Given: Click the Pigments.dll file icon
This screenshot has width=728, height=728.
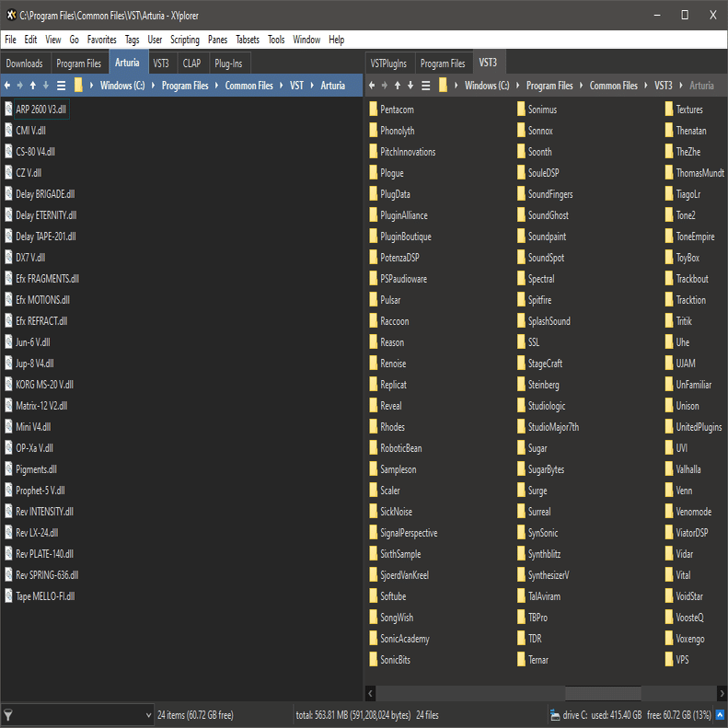Looking at the screenshot, I should pos(8,469).
